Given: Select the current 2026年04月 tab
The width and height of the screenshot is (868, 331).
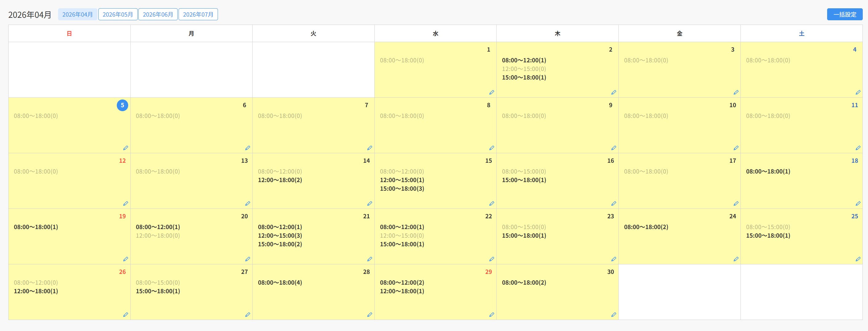Looking at the screenshot, I should coord(77,14).
